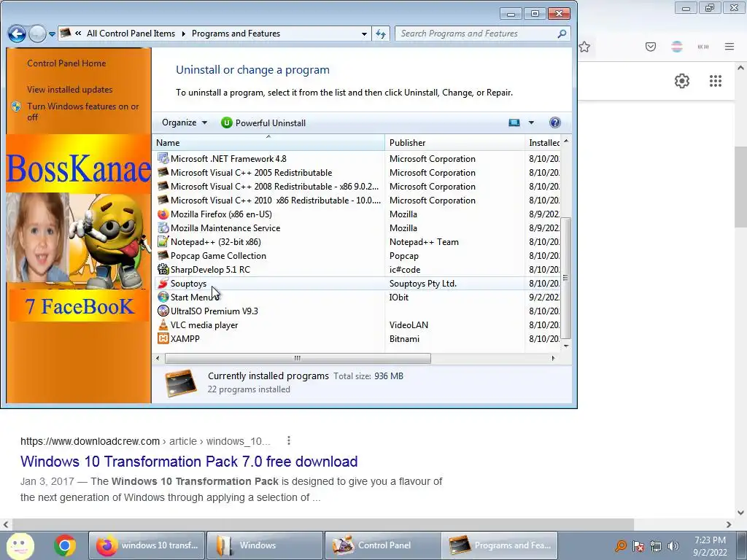Switch to the Control Panel taskbar item
The image size is (747, 560).
[383, 545]
